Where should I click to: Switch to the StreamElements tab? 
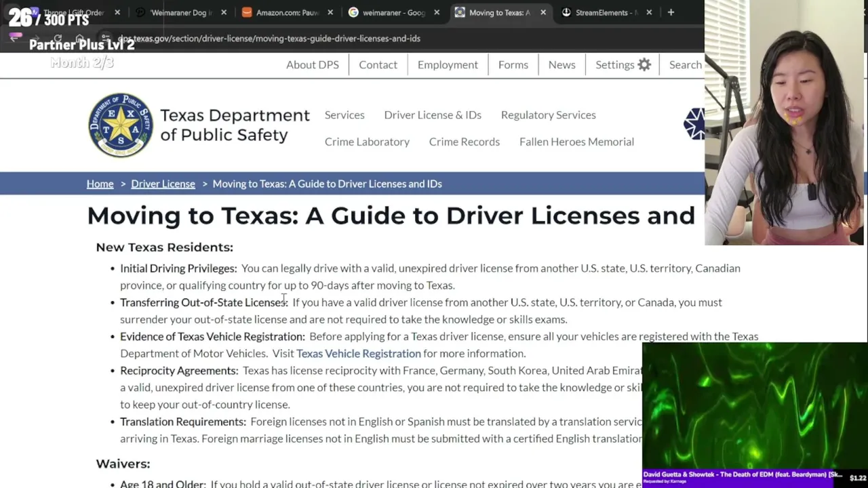pos(606,12)
